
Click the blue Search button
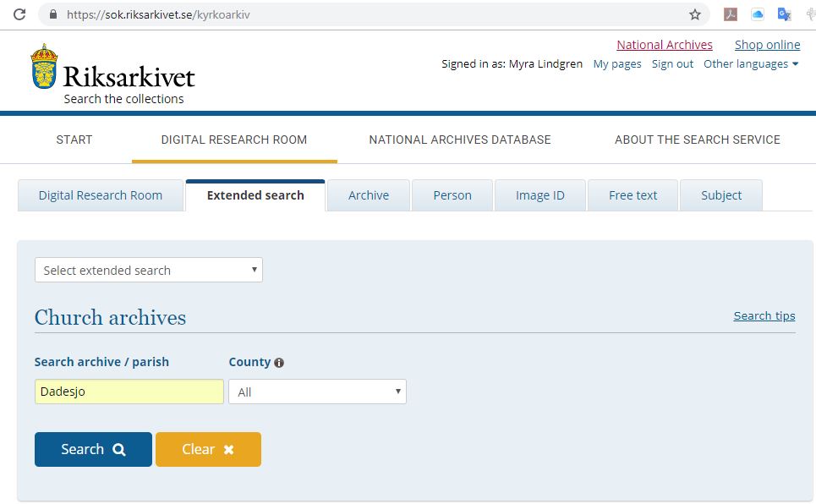[94, 449]
